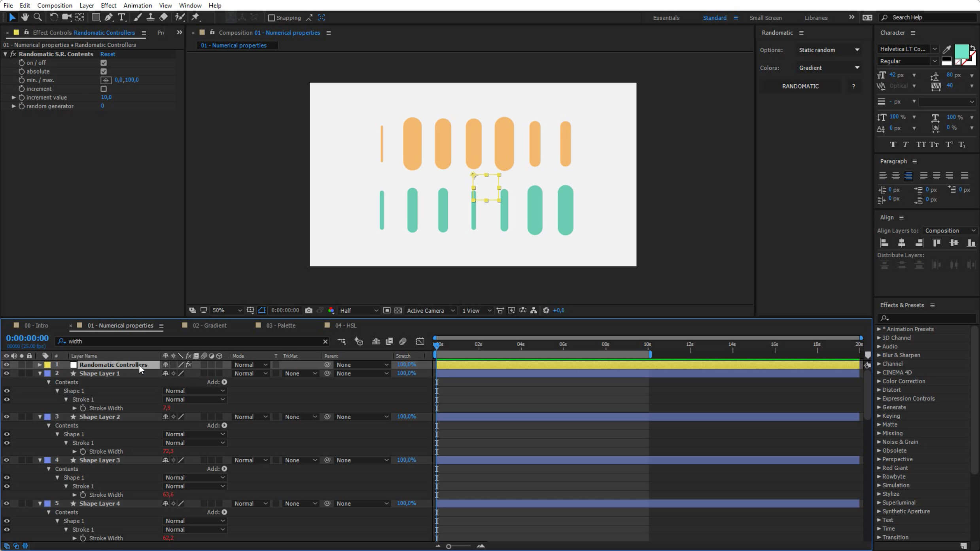Select the Roto Brush tool
This screenshot has height=551, width=980.
pyautogui.click(x=180, y=17)
